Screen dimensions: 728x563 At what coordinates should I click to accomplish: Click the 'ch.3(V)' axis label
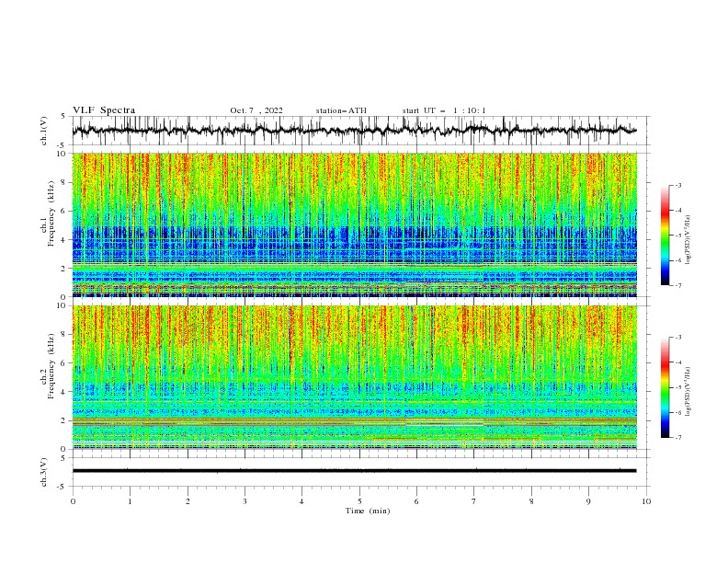coord(44,472)
